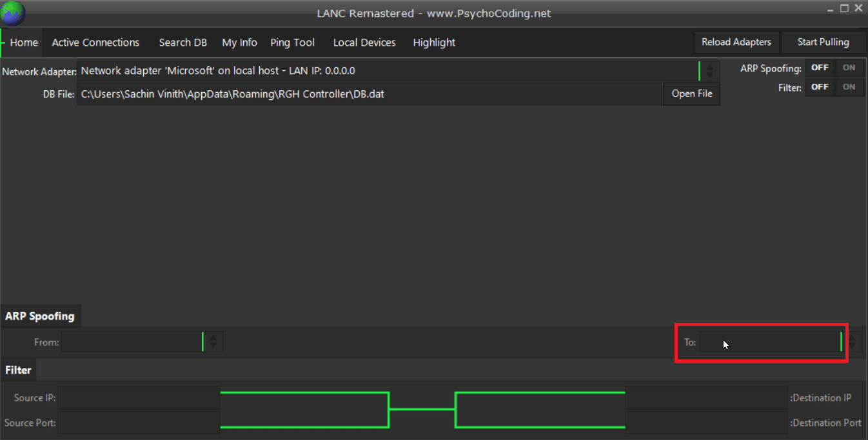Image resolution: width=868 pixels, height=440 pixels.
Task: Set Filter toggle to OFF
Action: tap(820, 87)
